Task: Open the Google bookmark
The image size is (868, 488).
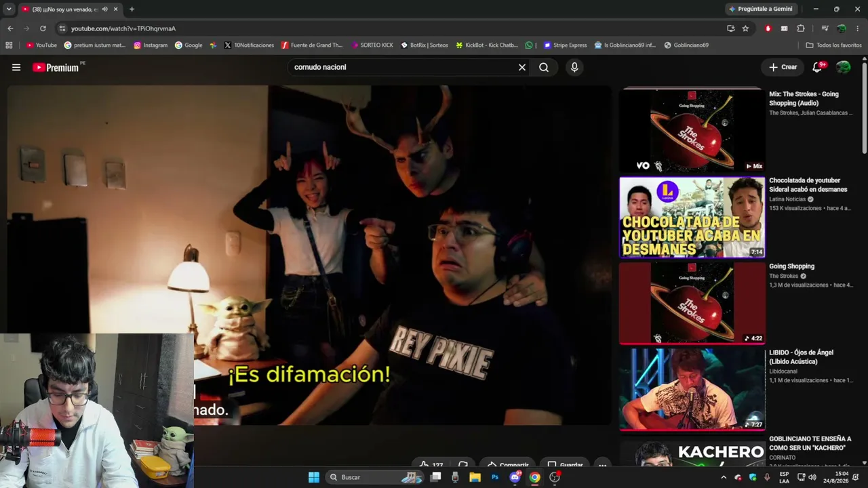Action: pyautogui.click(x=189, y=45)
